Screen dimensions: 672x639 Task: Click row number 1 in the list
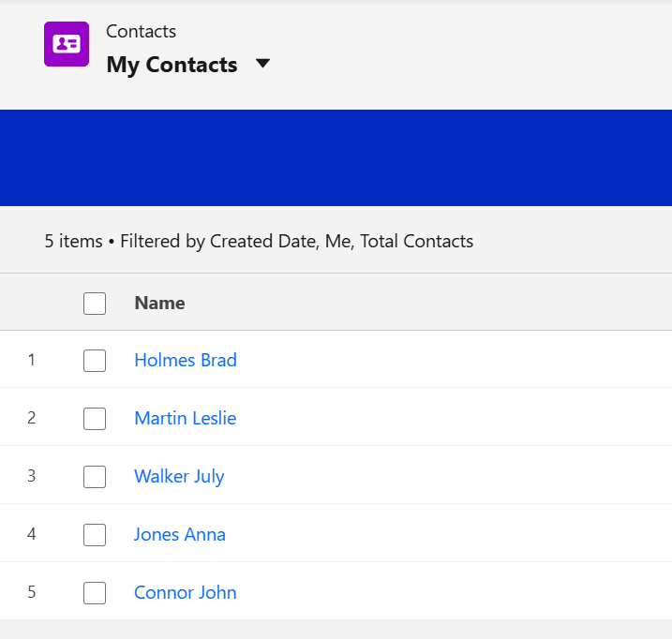pyautogui.click(x=32, y=360)
